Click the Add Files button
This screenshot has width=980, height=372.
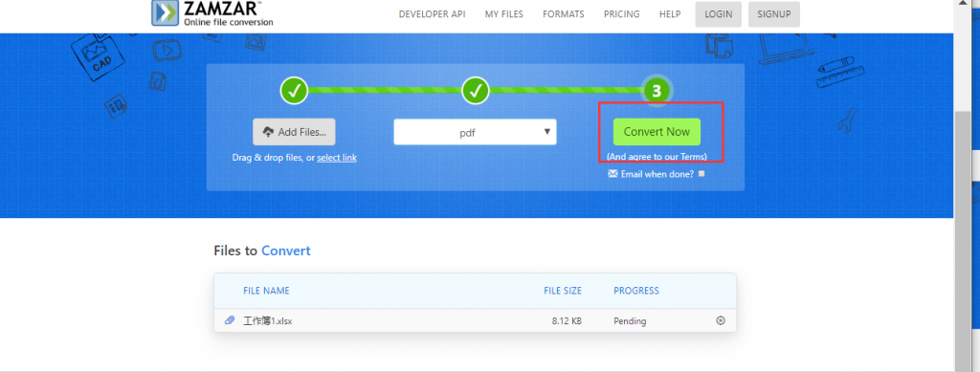295,132
